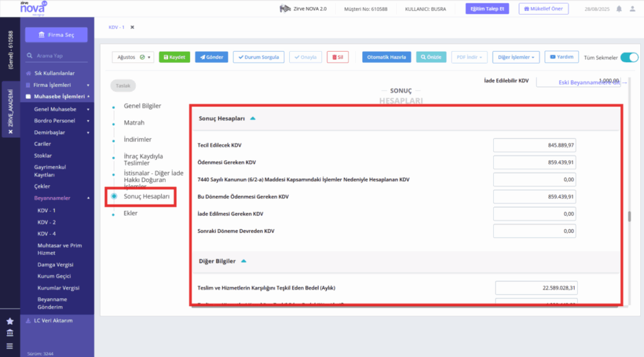The height and width of the screenshot is (357, 644).
Task: Open the Ağustos period dropdown
Action: tap(133, 57)
